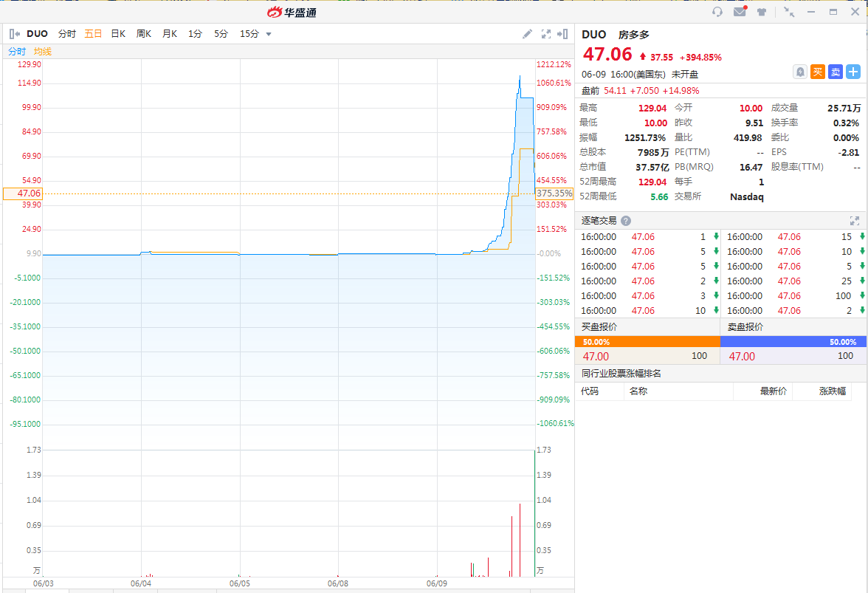Switch to 月K monthly candlestick
Image resolution: width=868 pixels, height=593 pixels.
click(170, 34)
